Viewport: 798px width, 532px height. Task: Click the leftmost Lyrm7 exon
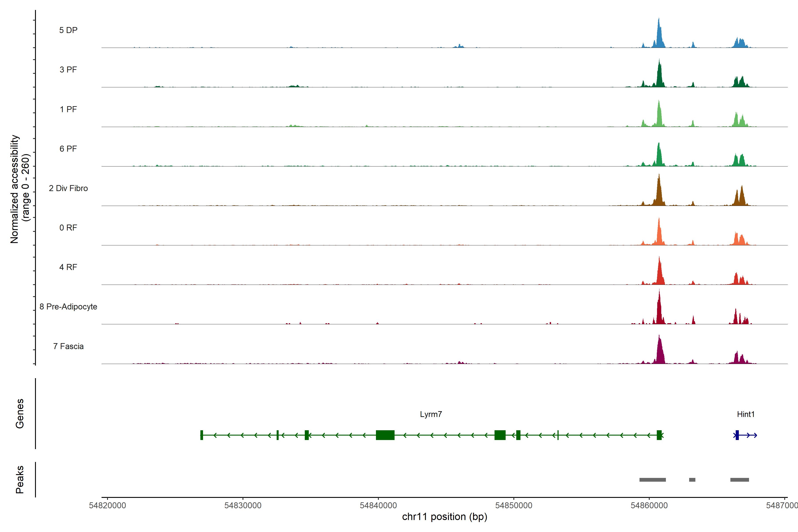tap(201, 435)
